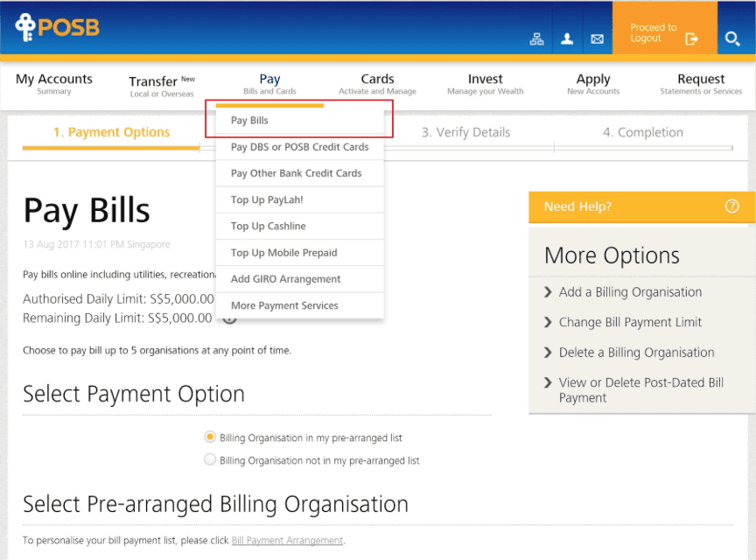Click the Select Payment Option heading
756x560 pixels.
134,394
